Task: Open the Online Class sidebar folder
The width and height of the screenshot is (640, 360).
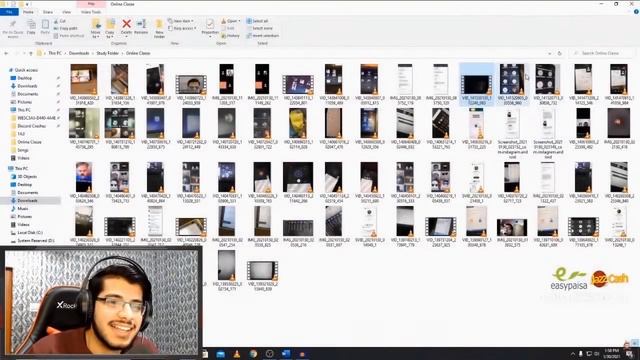Action: [29, 142]
